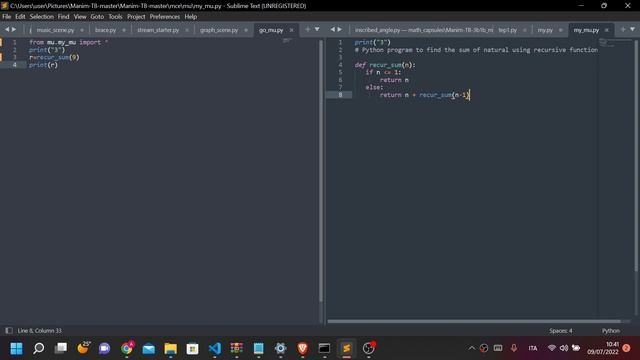
Task: Add new tab in right pane
Action: point(623,29)
